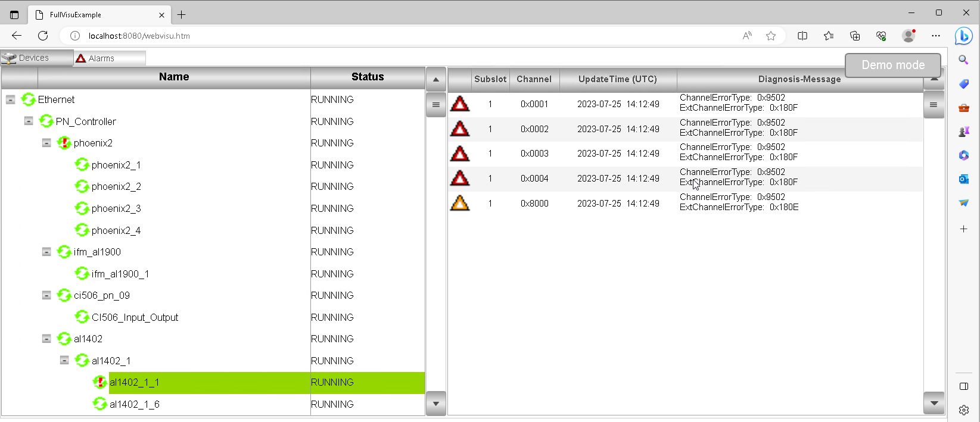The height and width of the screenshot is (422, 980).
Task: Collapse the Ethernet tree node
Action: click(x=11, y=99)
